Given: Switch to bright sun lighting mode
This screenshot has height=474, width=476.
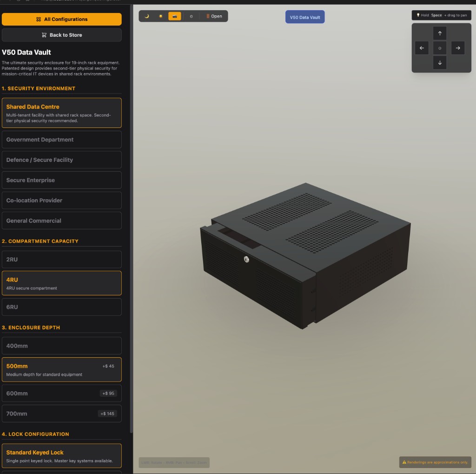Looking at the screenshot, I should click(x=161, y=16).
